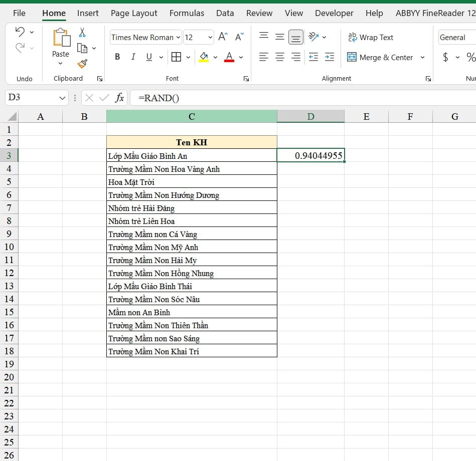Screen dimensions: 476x461
Task: Toggle Bold formatting
Action: 117,57
